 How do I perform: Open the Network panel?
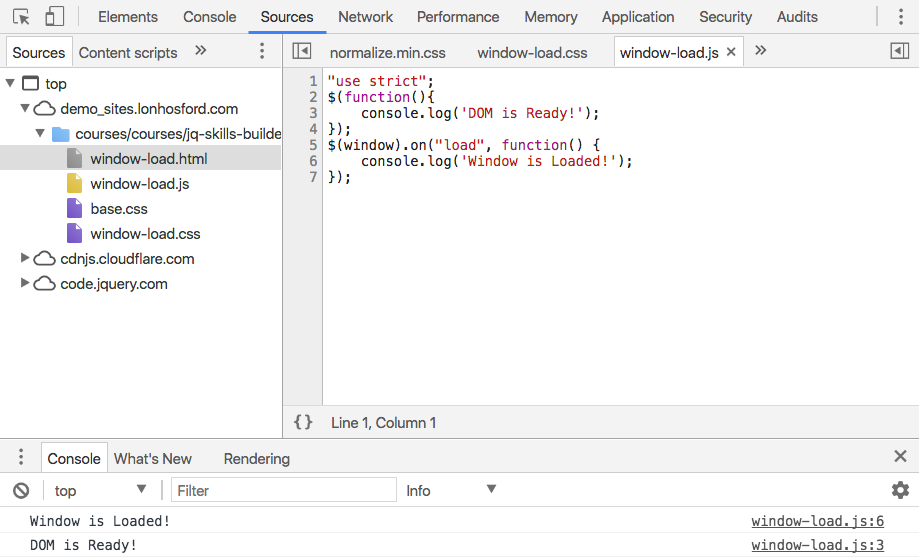365,17
